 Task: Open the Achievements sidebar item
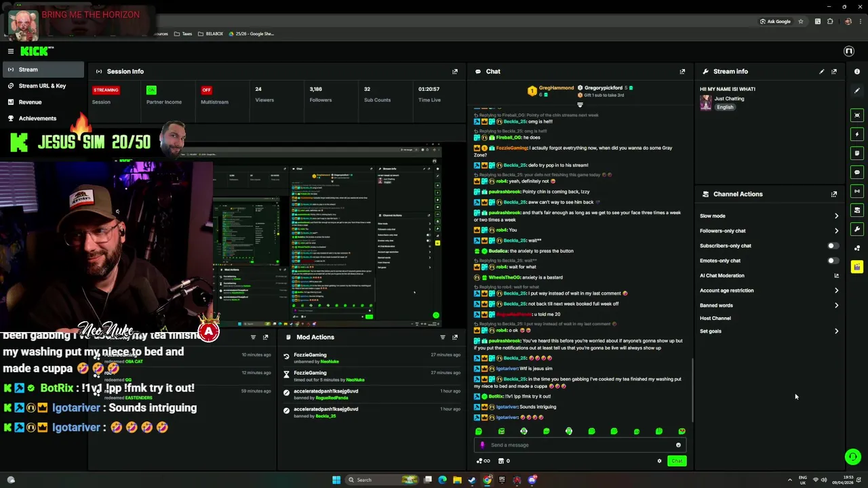point(42,119)
